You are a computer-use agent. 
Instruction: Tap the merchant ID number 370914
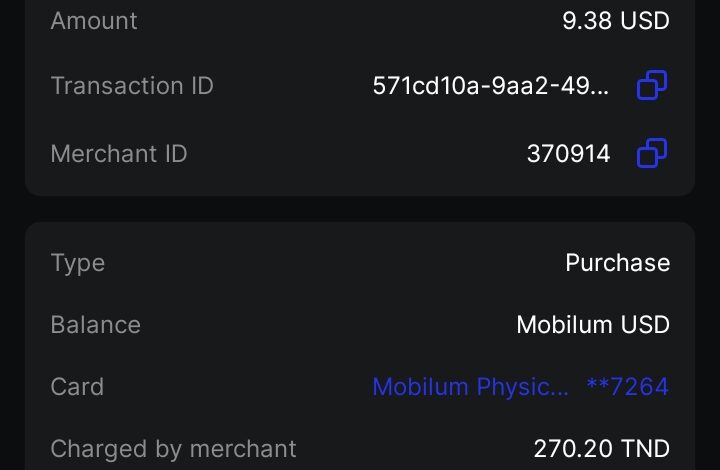(x=568, y=154)
